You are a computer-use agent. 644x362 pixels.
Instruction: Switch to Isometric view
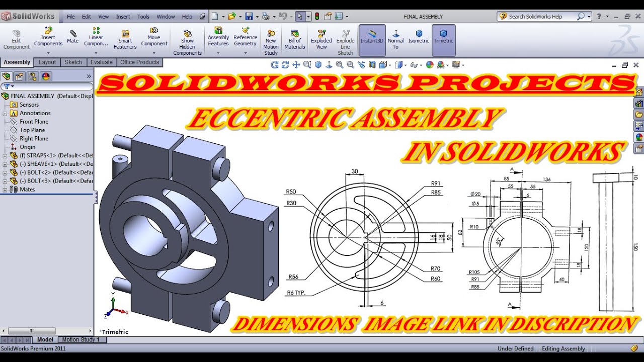(x=419, y=37)
